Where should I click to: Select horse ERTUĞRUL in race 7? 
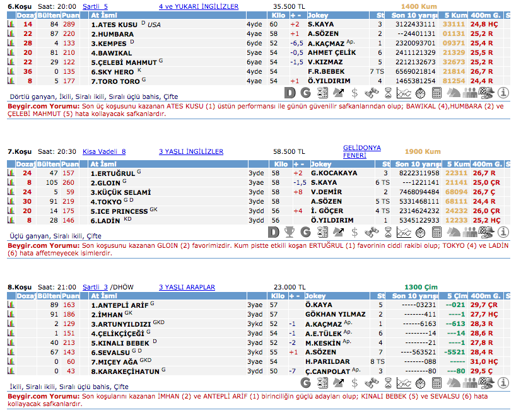pyautogui.click(x=113, y=173)
